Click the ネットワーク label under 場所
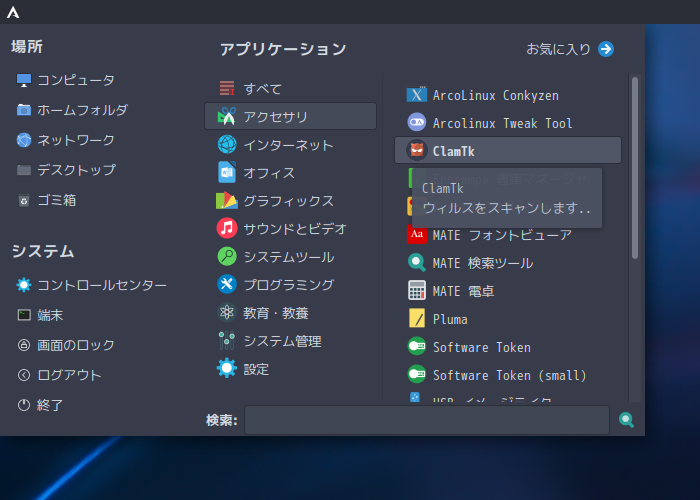 click(x=76, y=140)
